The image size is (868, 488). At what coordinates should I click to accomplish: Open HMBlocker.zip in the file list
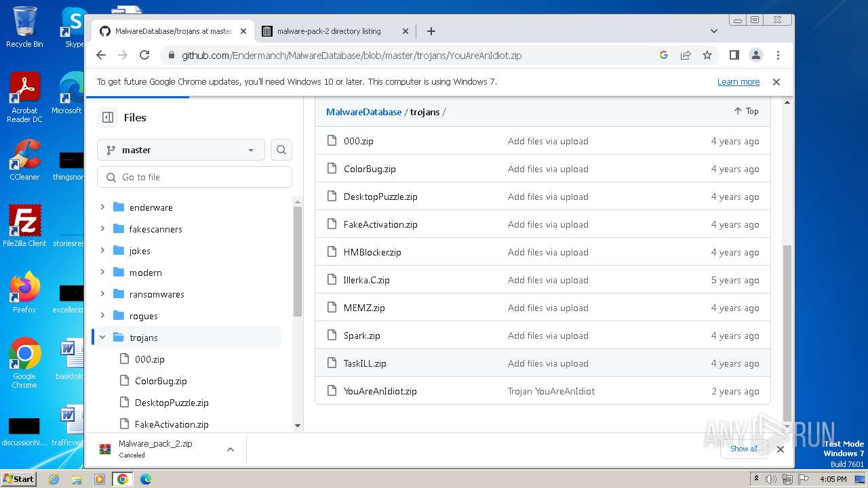(x=372, y=252)
